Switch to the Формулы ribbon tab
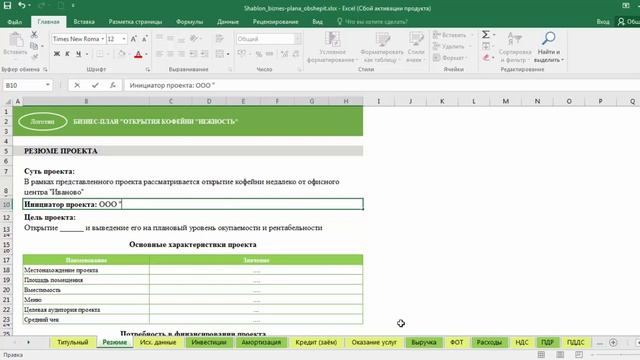The image size is (640, 360). [189, 22]
